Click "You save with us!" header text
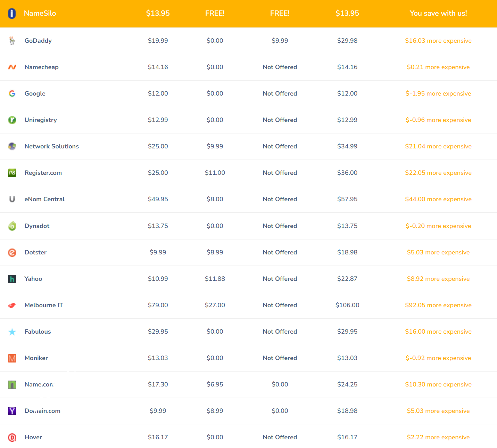The image size is (497, 448). click(x=438, y=14)
